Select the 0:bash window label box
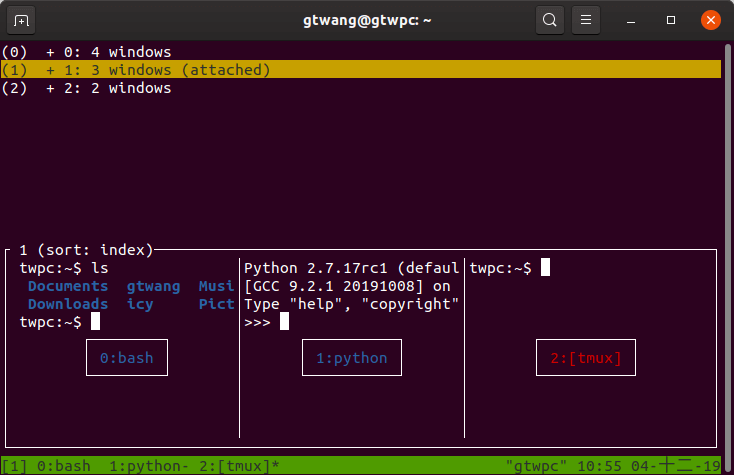This screenshot has width=734, height=475. tap(126, 358)
